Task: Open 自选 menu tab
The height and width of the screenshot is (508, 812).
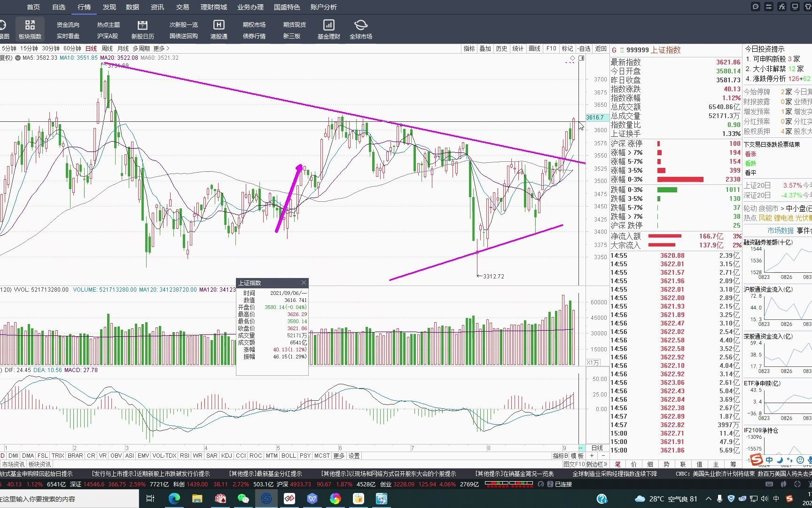Action: [x=59, y=7]
